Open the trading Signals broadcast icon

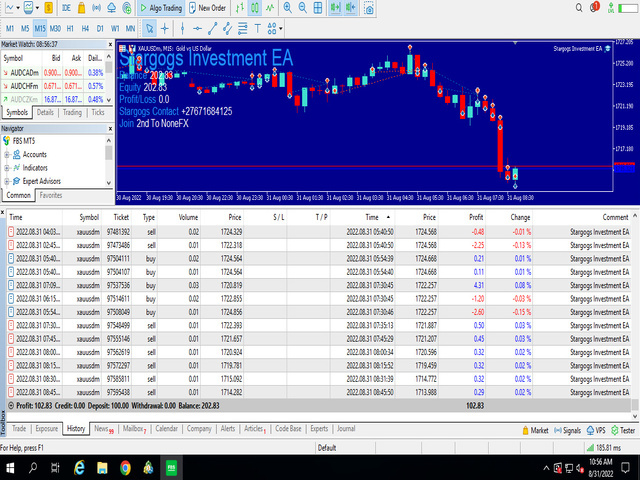click(96, 8)
